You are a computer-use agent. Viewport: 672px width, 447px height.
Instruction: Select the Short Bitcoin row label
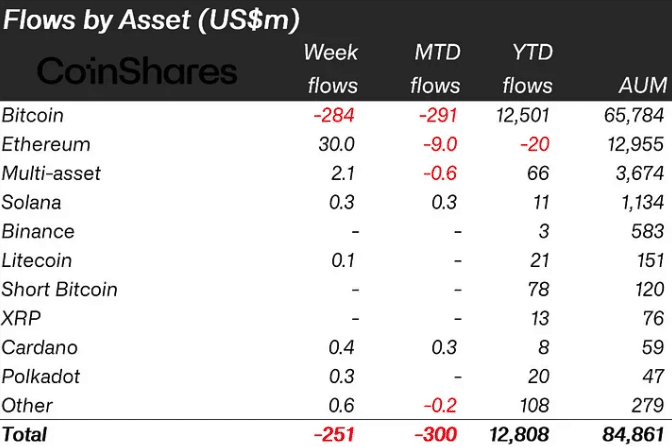pyautogui.click(x=60, y=289)
